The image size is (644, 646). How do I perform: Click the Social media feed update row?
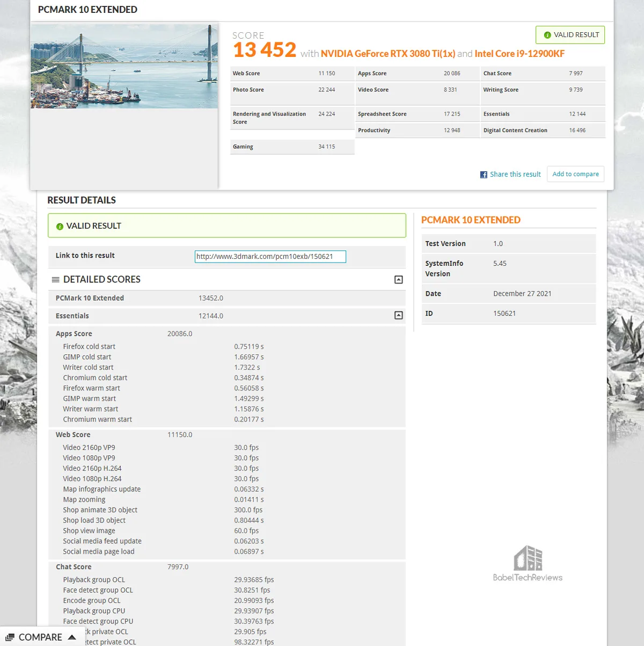click(x=227, y=541)
